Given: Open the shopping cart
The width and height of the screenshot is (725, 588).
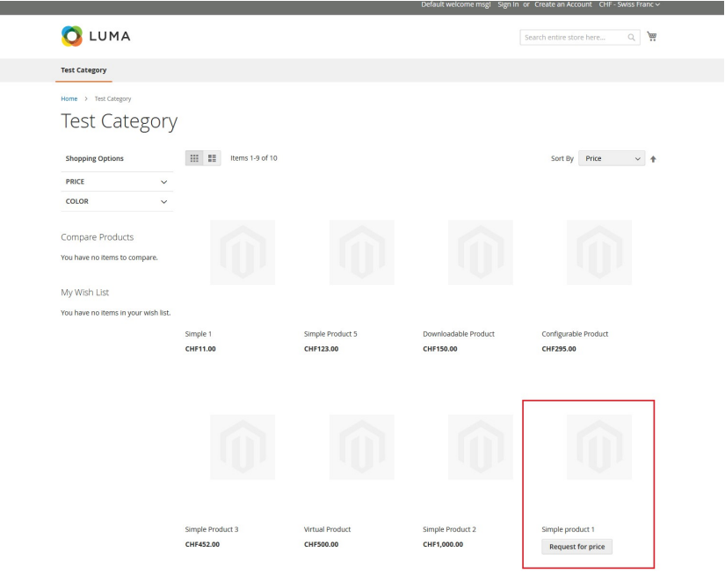Looking at the screenshot, I should tap(652, 37).
